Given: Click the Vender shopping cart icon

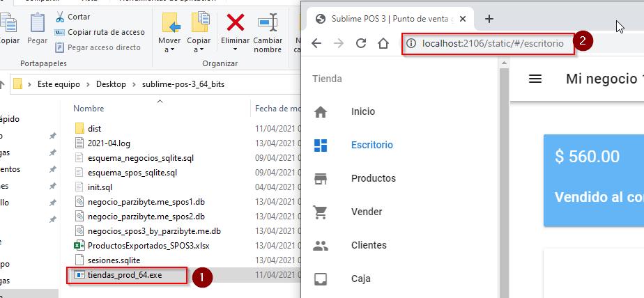Looking at the screenshot, I should click(x=321, y=212).
